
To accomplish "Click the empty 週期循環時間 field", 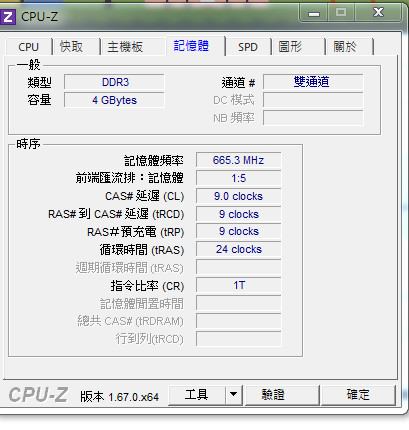I will (x=239, y=267).
